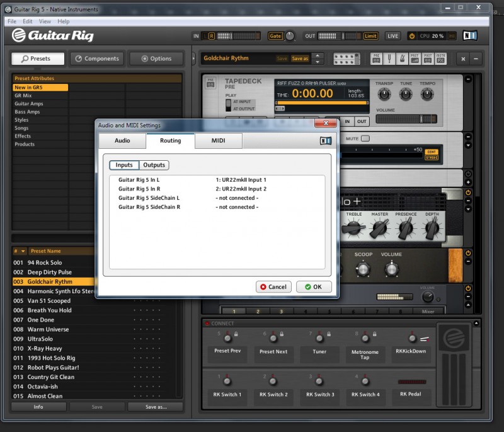Collapse the left browser sidebar arrow
504x432 pixels.
[193, 59]
